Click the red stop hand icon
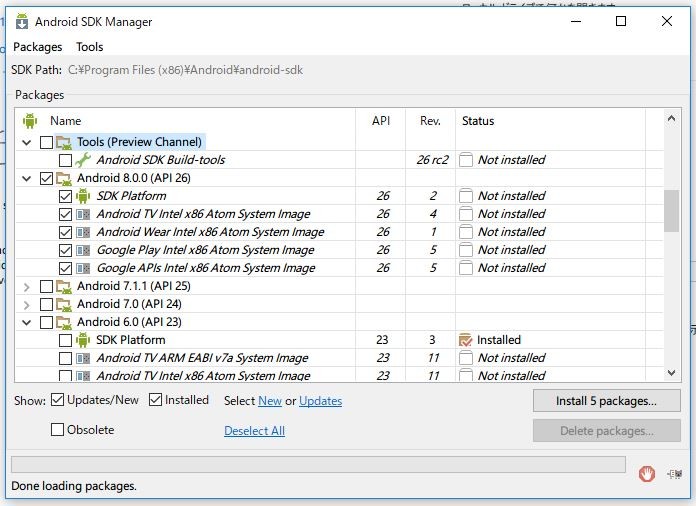 point(647,474)
